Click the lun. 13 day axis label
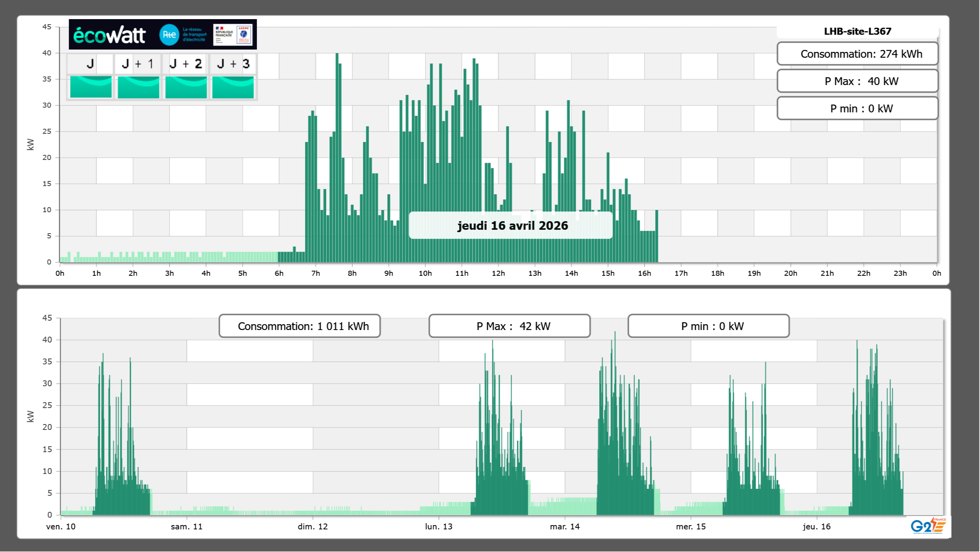Screen dimensions: 980x552 (x=438, y=527)
